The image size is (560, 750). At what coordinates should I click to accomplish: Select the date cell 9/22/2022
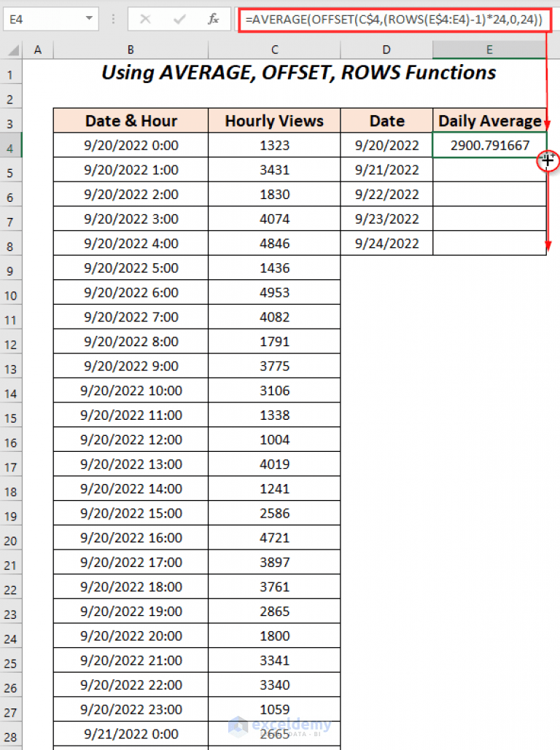click(x=386, y=194)
